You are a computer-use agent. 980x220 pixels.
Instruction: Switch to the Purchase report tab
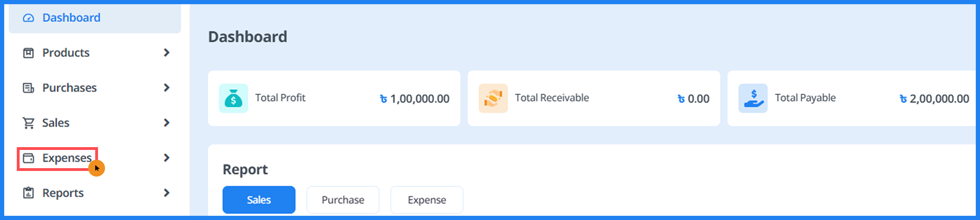pyautogui.click(x=342, y=199)
